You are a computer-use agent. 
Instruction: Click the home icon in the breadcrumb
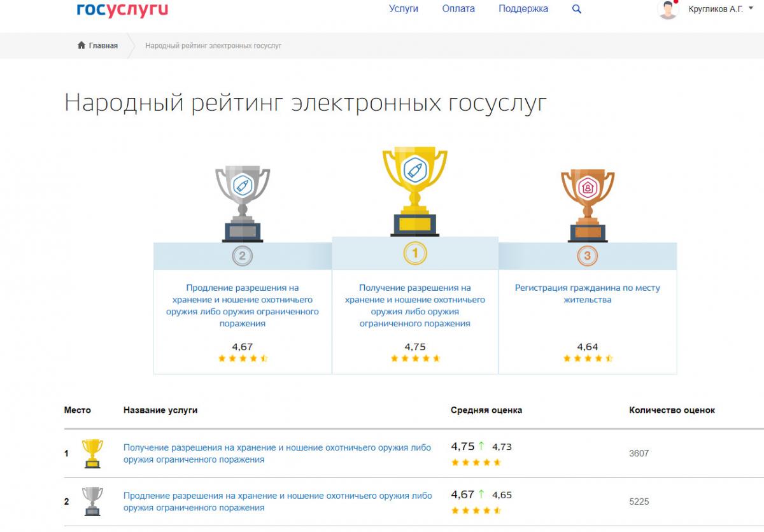81,46
